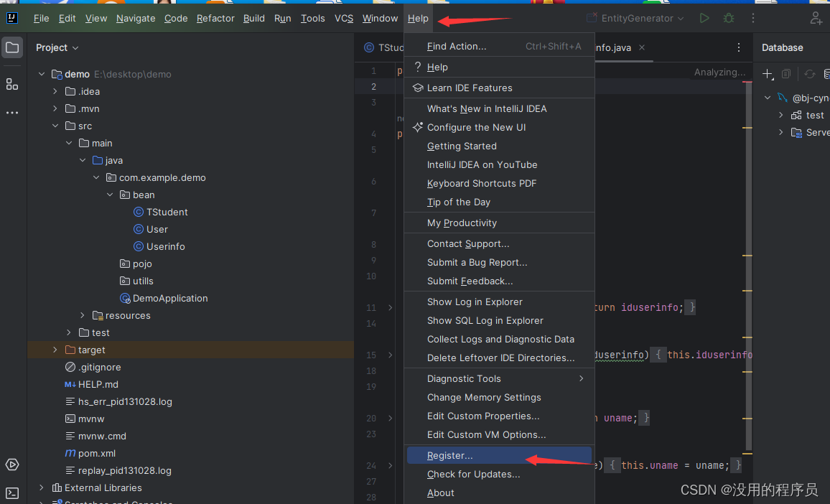830x504 pixels.
Task: Unfold code block at line 11
Action: coord(390,307)
